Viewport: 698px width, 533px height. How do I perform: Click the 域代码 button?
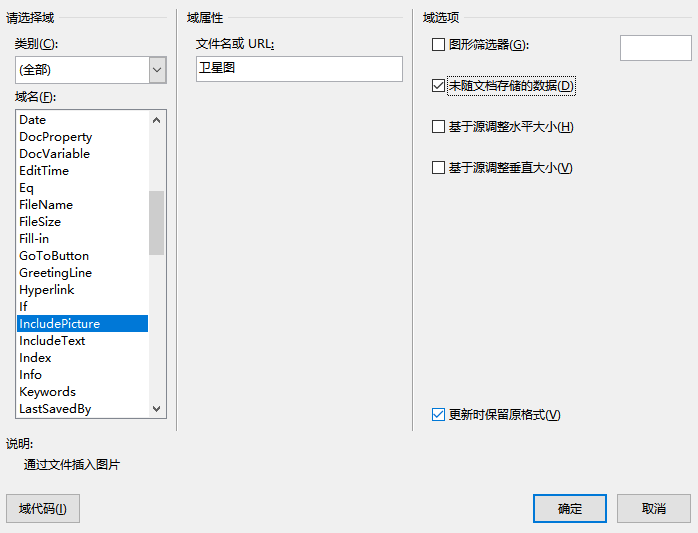43,508
